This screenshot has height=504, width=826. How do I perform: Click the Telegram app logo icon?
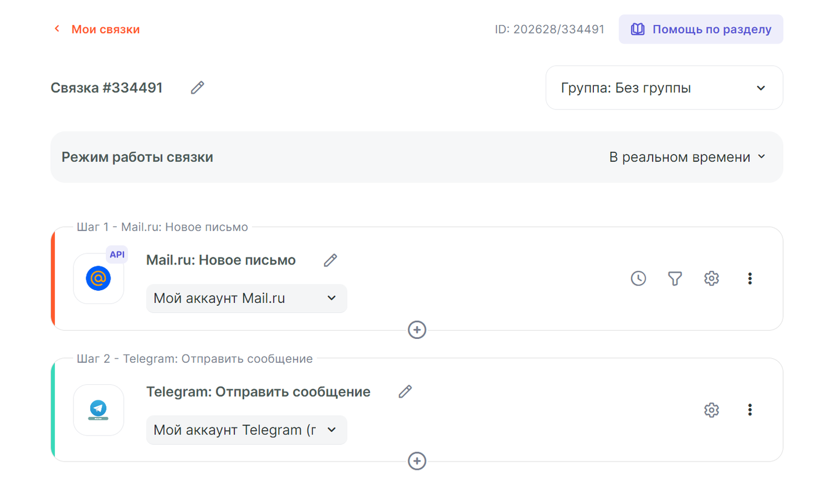pyautogui.click(x=98, y=410)
